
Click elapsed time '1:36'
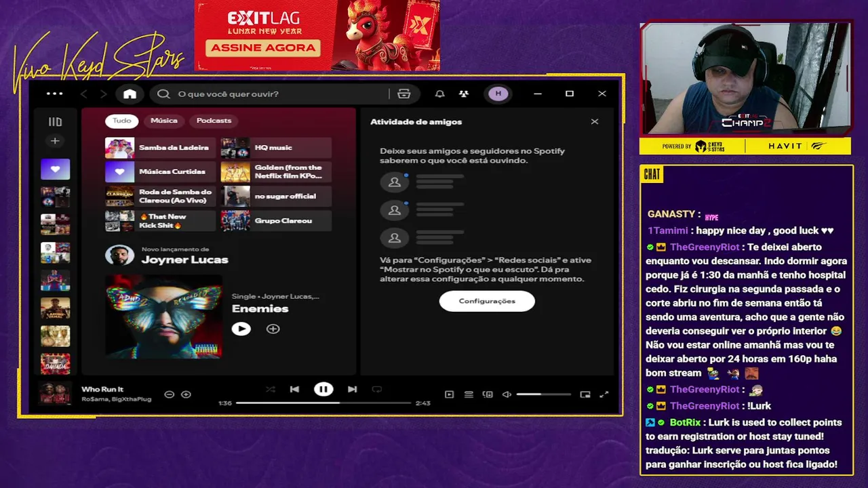click(x=225, y=403)
